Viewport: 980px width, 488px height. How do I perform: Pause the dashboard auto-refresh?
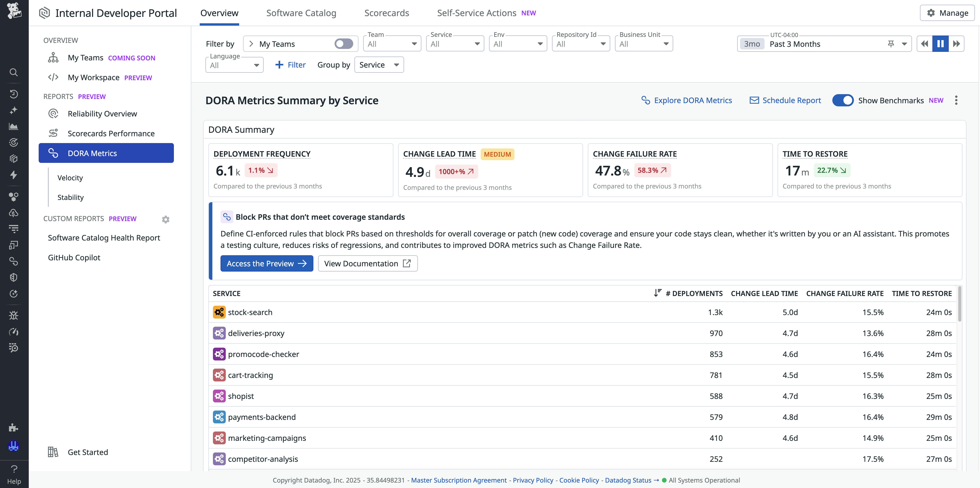pyautogui.click(x=940, y=44)
